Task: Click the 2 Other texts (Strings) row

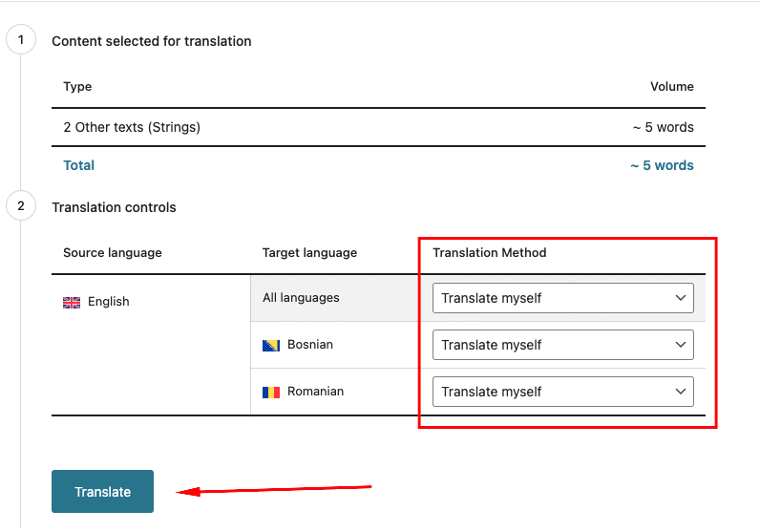Action: 378,127
